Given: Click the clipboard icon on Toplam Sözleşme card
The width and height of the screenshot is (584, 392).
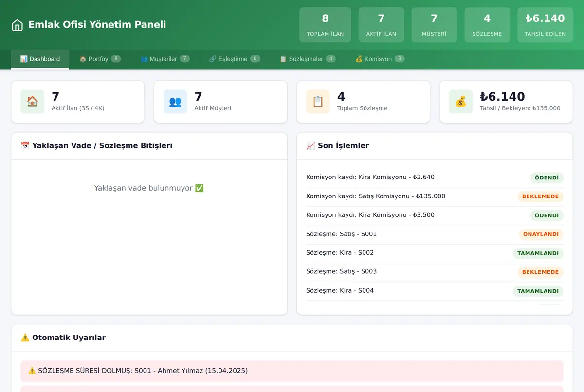Looking at the screenshot, I should pyautogui.click(x=318, y=102).
